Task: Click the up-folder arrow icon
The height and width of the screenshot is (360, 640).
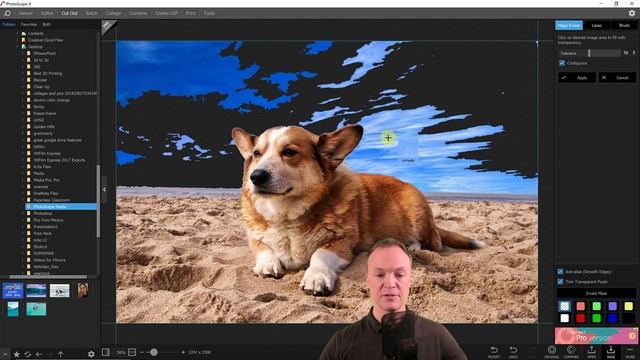Action: pos(60,354)
